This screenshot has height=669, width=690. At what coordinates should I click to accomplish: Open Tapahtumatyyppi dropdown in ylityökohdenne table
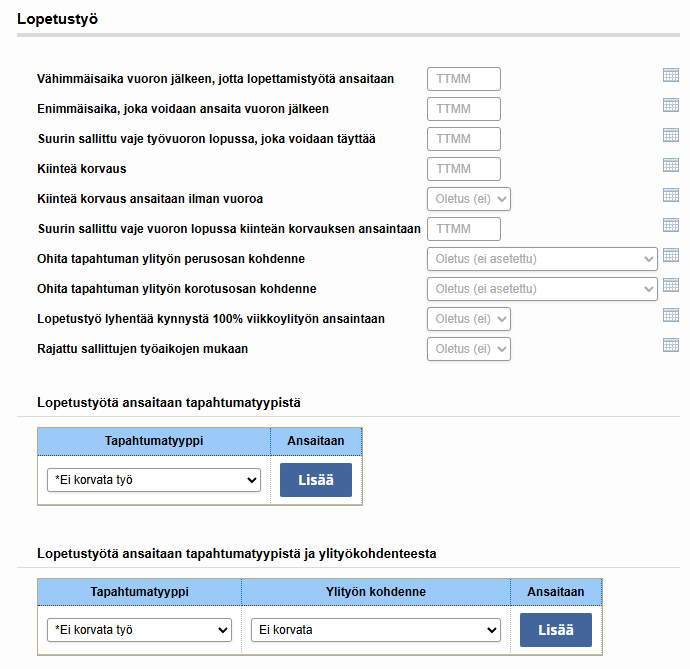(139, 630)
